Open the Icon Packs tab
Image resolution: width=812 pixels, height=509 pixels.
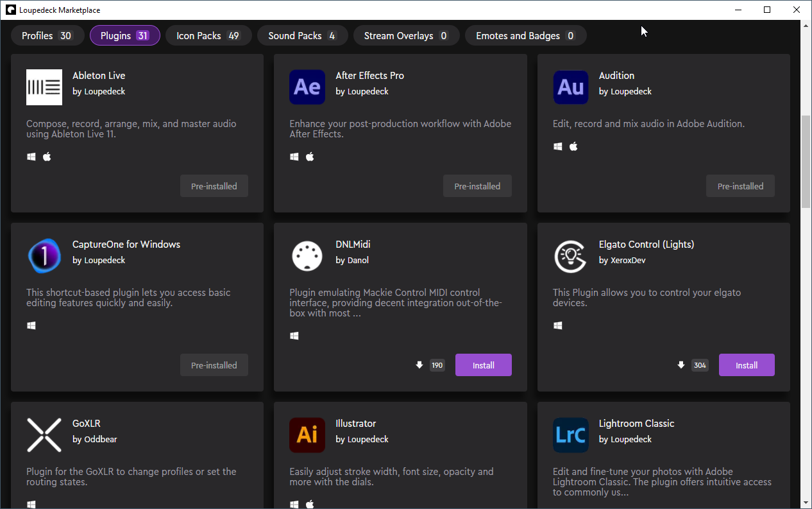point(208,36)
